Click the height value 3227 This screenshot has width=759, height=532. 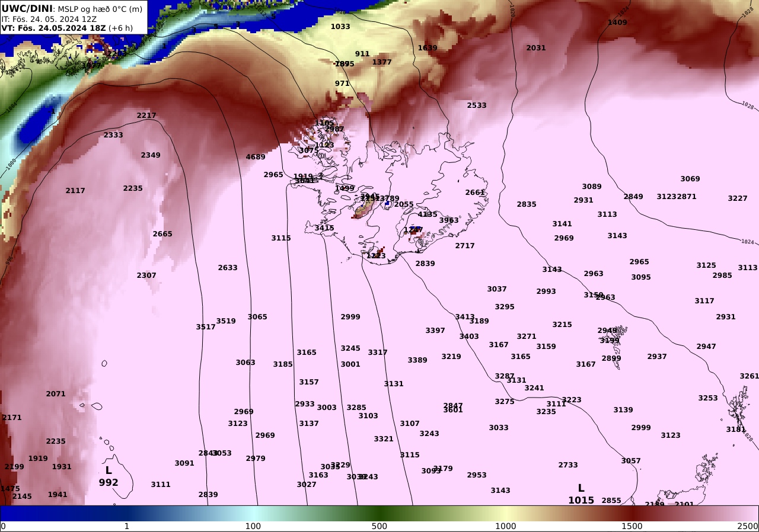[x=738, y=198]
